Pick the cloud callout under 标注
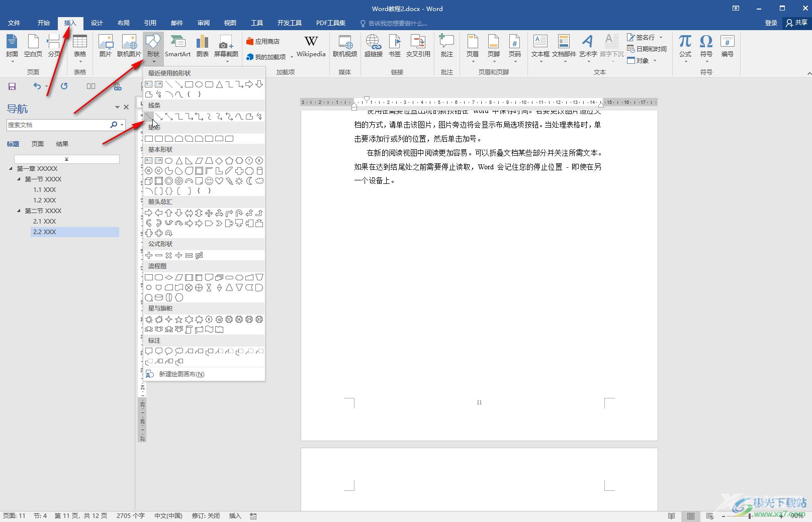Image resolution: width=812 pixels, height=522 pixels. coord(179,352)
